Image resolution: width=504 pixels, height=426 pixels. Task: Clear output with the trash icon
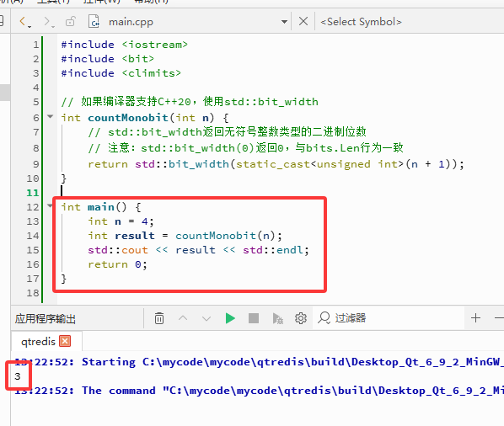[159, 318]
